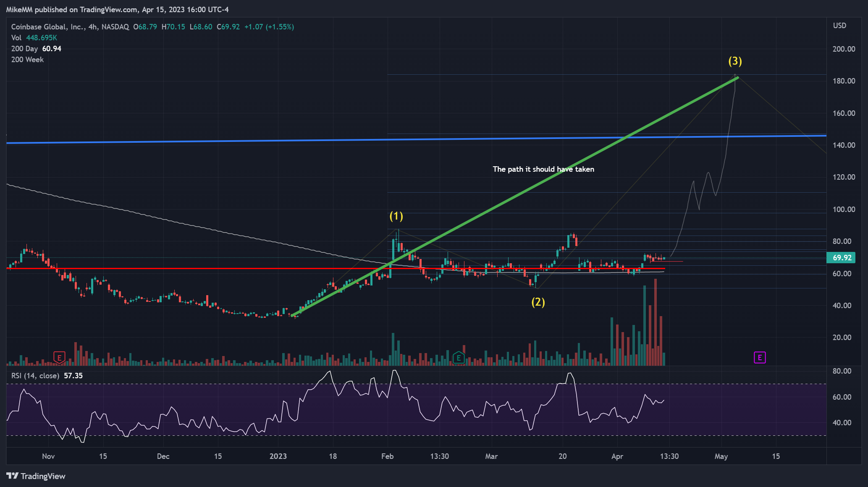Click the Nov label on the time axis
Image resolution: width=868 pixels, height=487 pixels.
tap(48, 456)
